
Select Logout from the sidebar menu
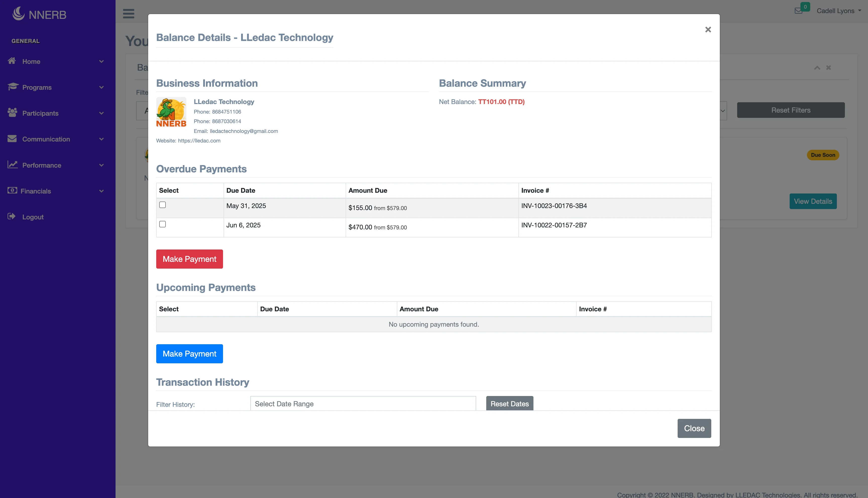(32, 217)
